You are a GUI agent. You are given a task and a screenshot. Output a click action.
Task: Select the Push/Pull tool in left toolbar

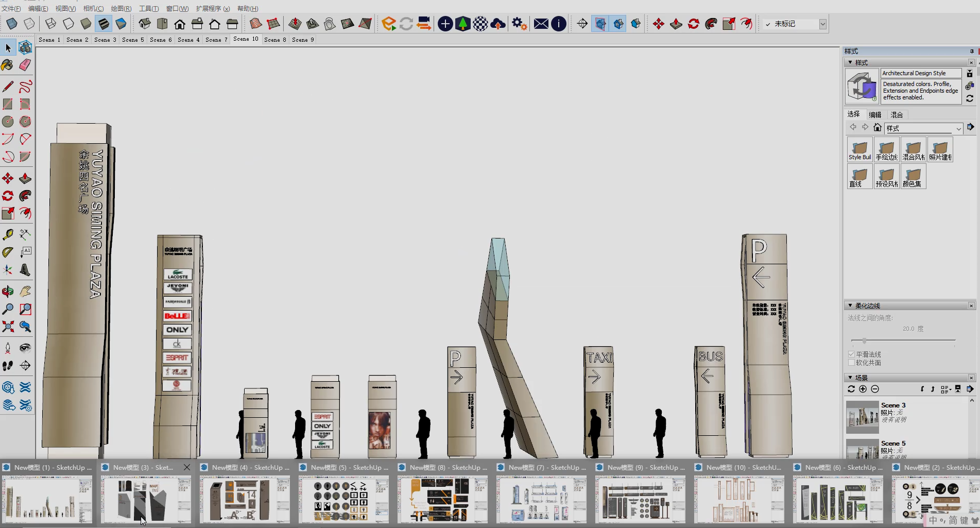[25, 179]
